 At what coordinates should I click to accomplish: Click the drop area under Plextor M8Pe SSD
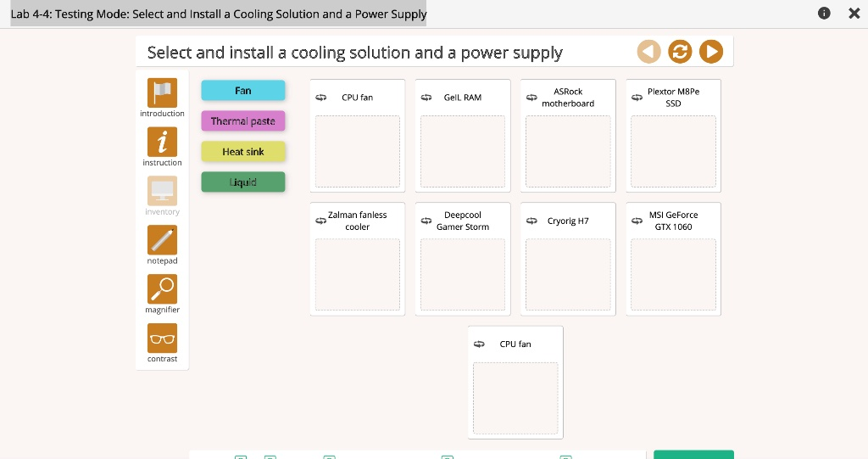[673, 151]
